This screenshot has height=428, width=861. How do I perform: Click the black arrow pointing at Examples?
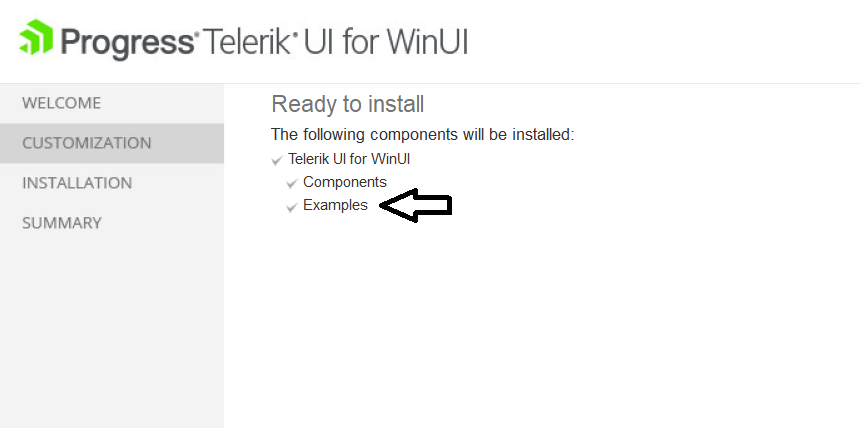[x=416, y=205]
